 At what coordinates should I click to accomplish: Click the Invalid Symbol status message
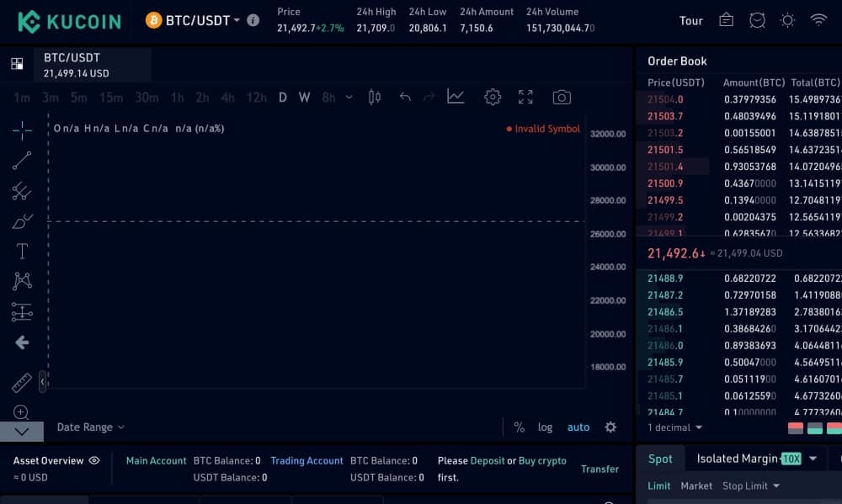coord(543,129)
